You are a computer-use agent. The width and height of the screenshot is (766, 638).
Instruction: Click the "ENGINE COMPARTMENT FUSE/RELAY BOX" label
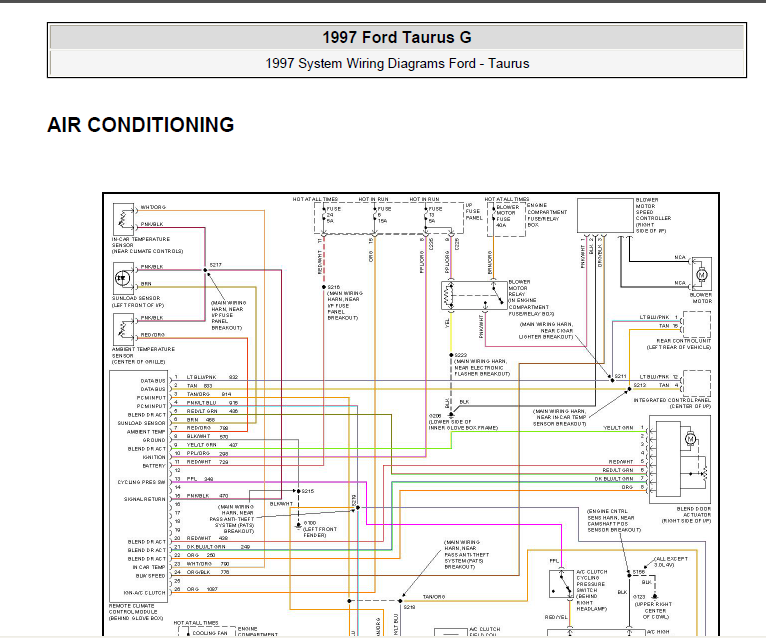pos(547,215)
